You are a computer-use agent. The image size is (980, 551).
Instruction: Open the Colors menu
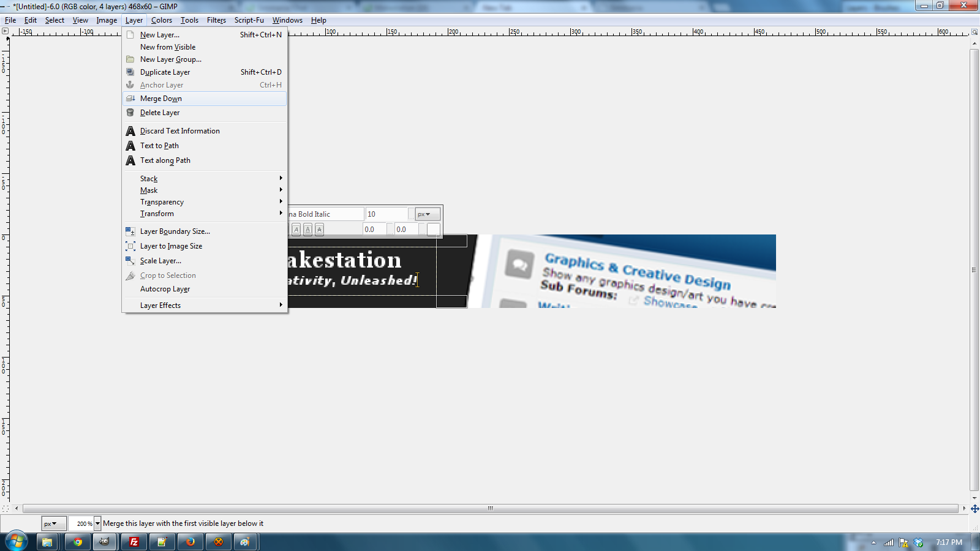click(162, 20)
